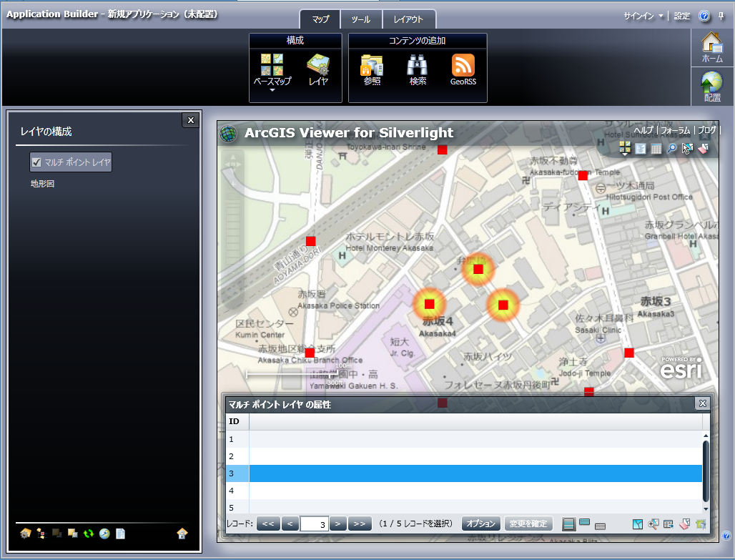Open the サインイン dropdown
Viewport: 735px width, 560px height.
click(x=643, y=16)
